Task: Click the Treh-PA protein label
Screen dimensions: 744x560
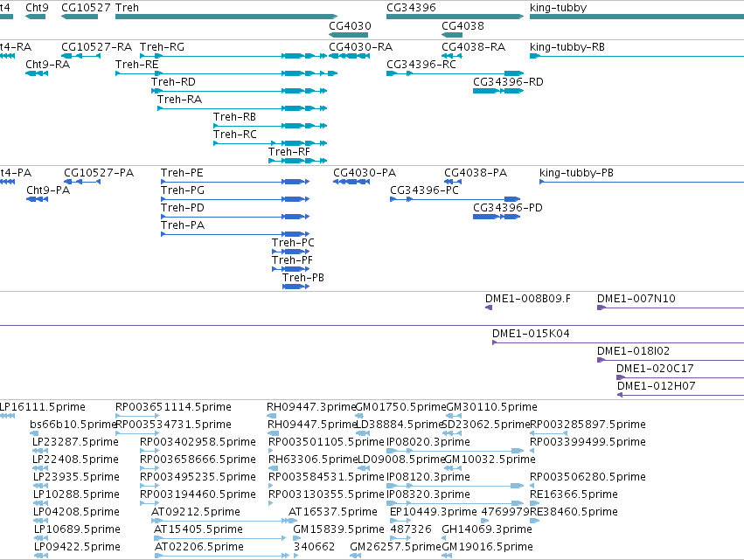Action: pyautogui.click(x=182, y=225)
